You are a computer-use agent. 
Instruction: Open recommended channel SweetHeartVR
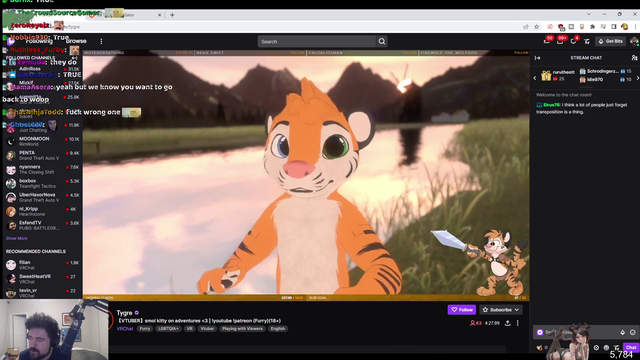click(x=42, y=279)
